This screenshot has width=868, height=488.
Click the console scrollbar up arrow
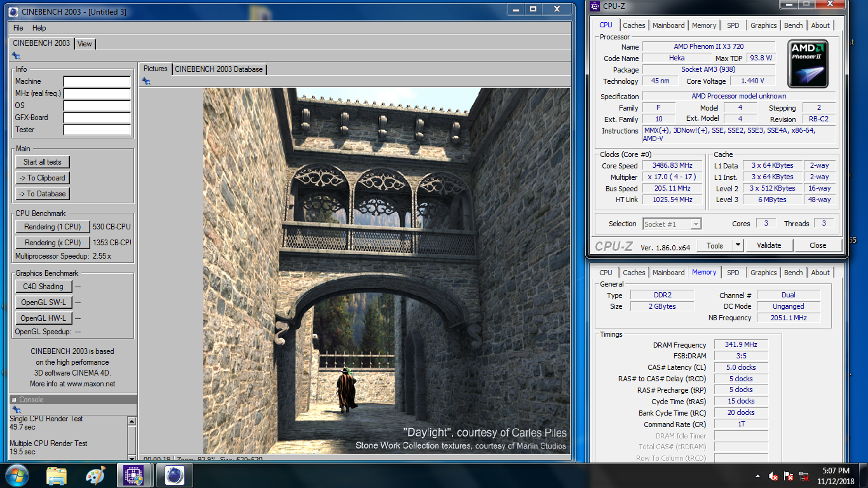(132, 421)
